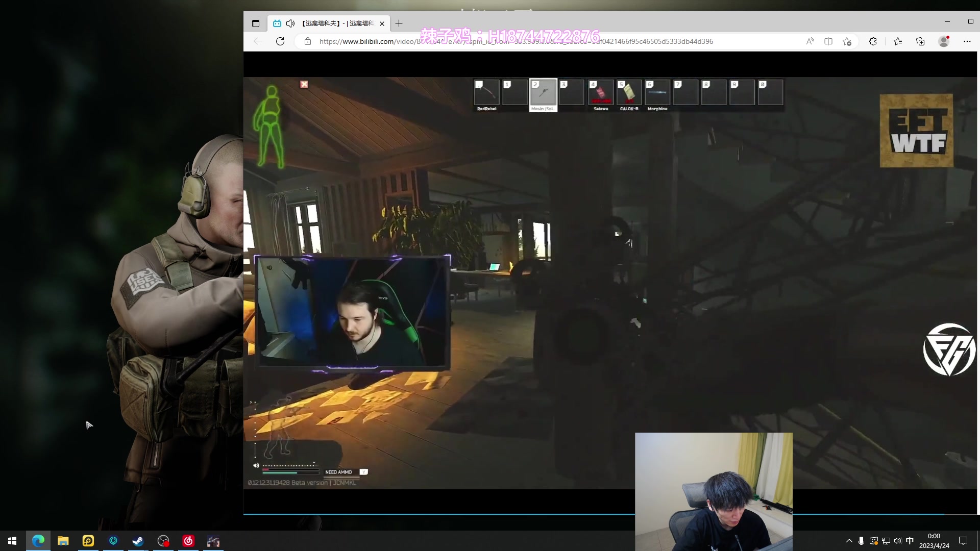Image resolution: width=980 pixels, height=551 pixels.
Task: Open the Windows notification center
Action: (x=963, y=541)
